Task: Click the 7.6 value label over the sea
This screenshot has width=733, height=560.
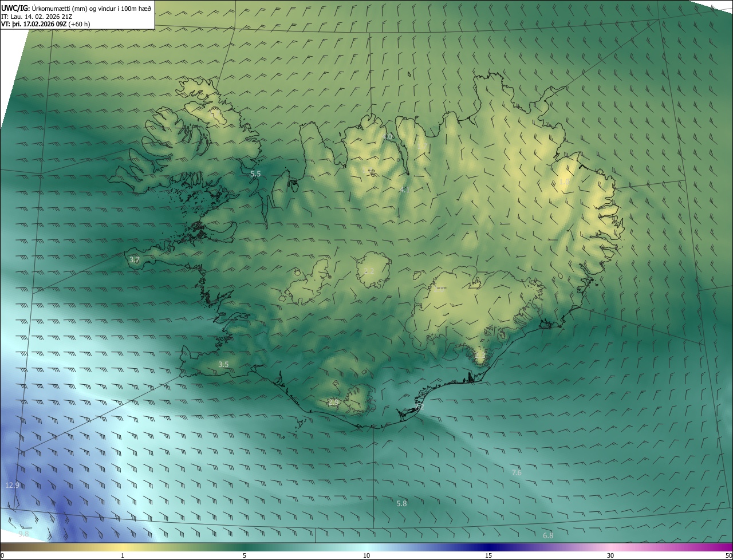Action: pyautogui.click(x=517, y=473)
